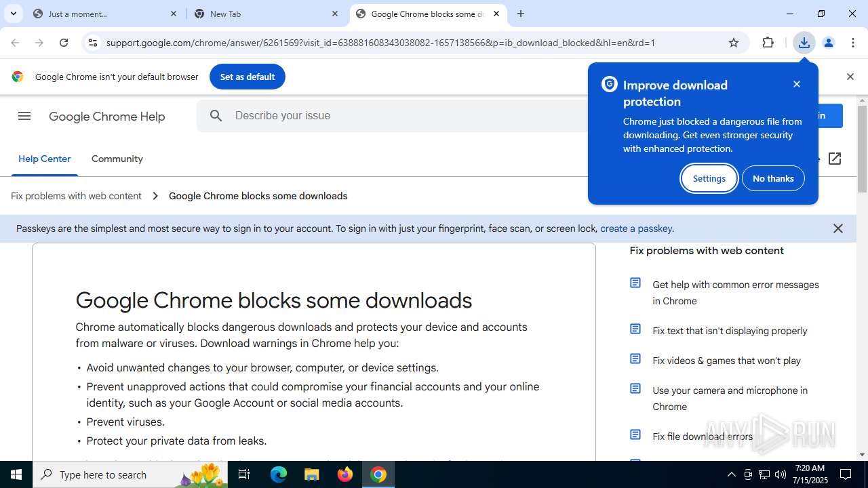Click article icon beside 'Fix videos & games'

point(635,359)
